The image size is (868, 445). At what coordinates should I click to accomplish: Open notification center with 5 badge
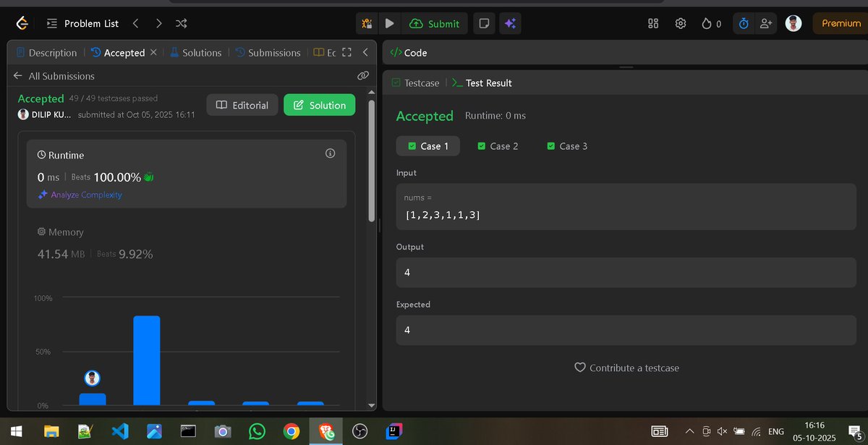854,431
